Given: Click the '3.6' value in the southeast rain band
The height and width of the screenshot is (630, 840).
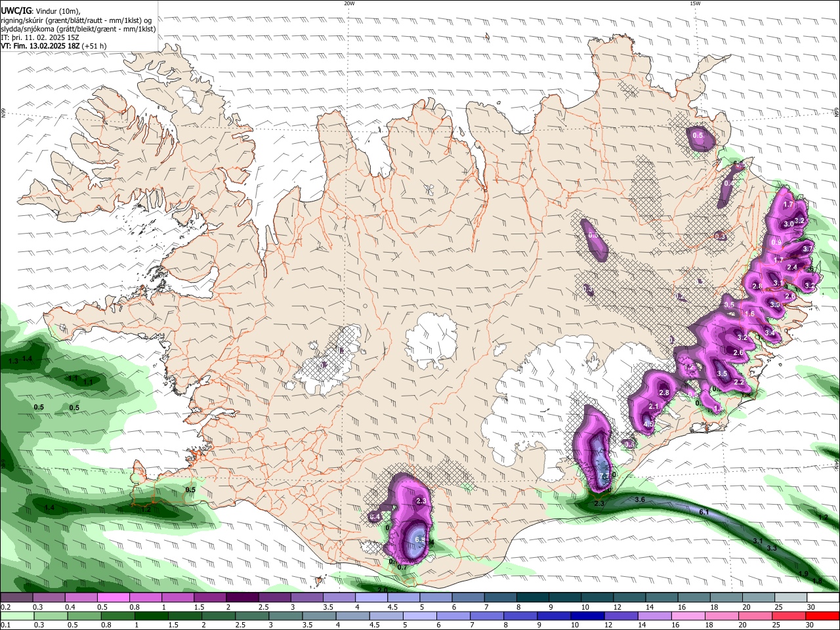Looking at the screenshot, I should tap(640, 499).
